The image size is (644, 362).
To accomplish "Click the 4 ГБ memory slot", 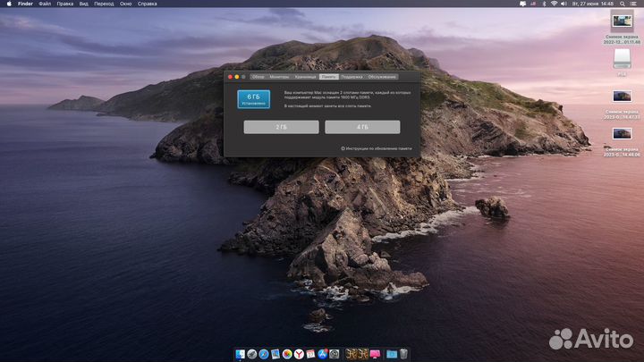I will tap(362, 127).
